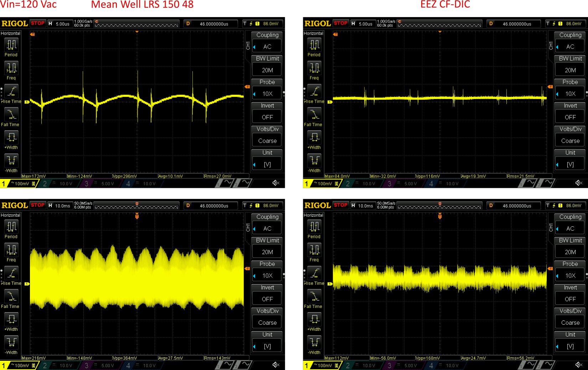588x370 pixels.
Task: Click the muted speaker icon in the top-right scope
Action: pos(579,183)
